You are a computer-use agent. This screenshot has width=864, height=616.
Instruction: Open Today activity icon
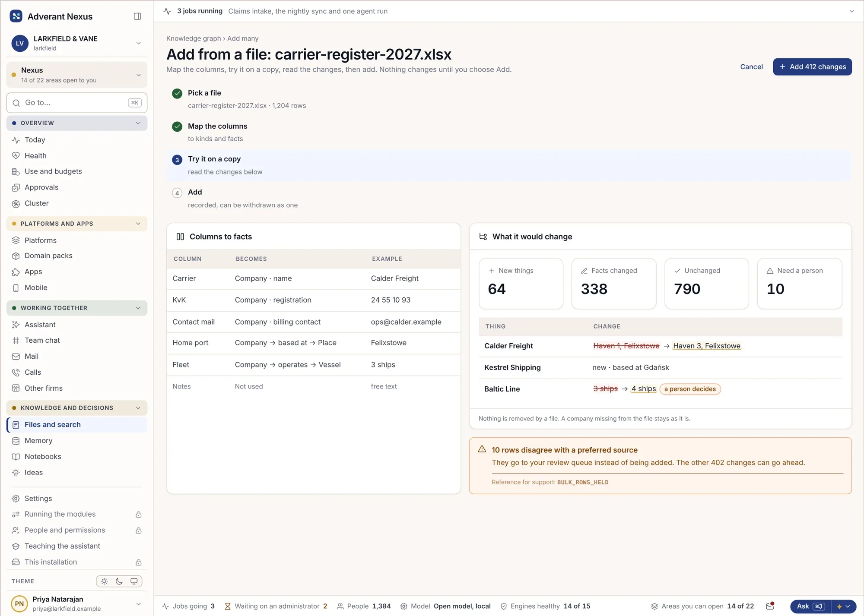16,140
